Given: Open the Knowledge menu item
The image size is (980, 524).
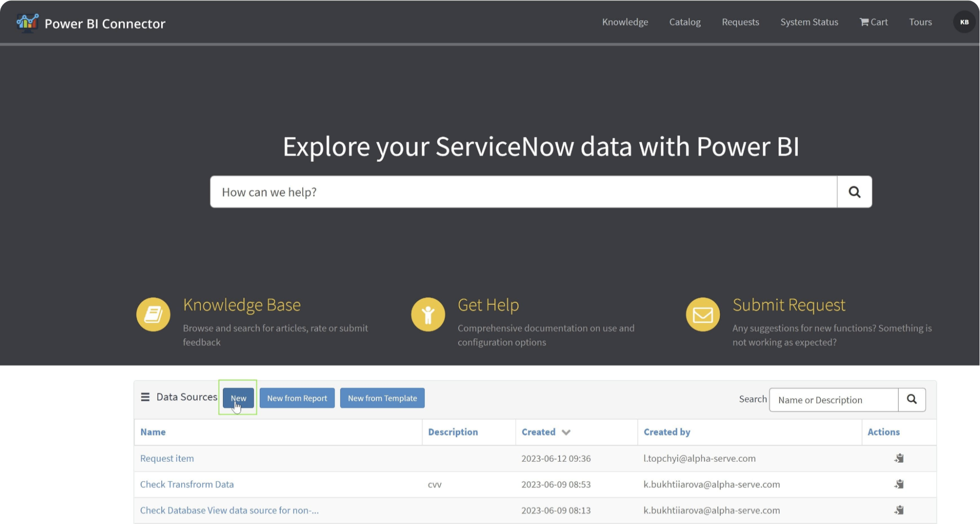Looking at the screenshot, I should tap(625, 22).
